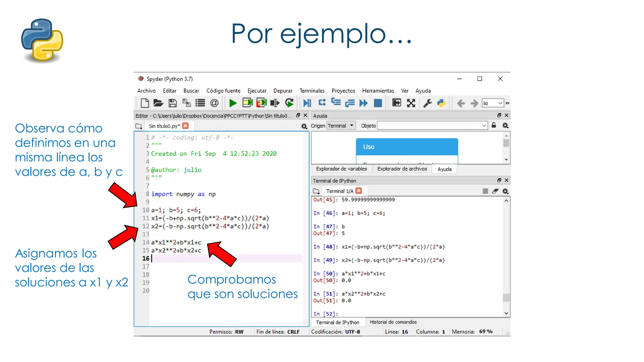
Task: Click the Ayuda pane scrollbar down arrow
Action: pos(506,160)
